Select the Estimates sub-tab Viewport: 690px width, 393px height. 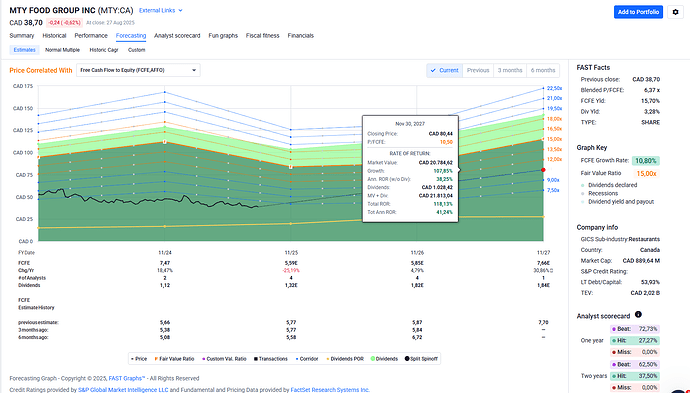24,50
